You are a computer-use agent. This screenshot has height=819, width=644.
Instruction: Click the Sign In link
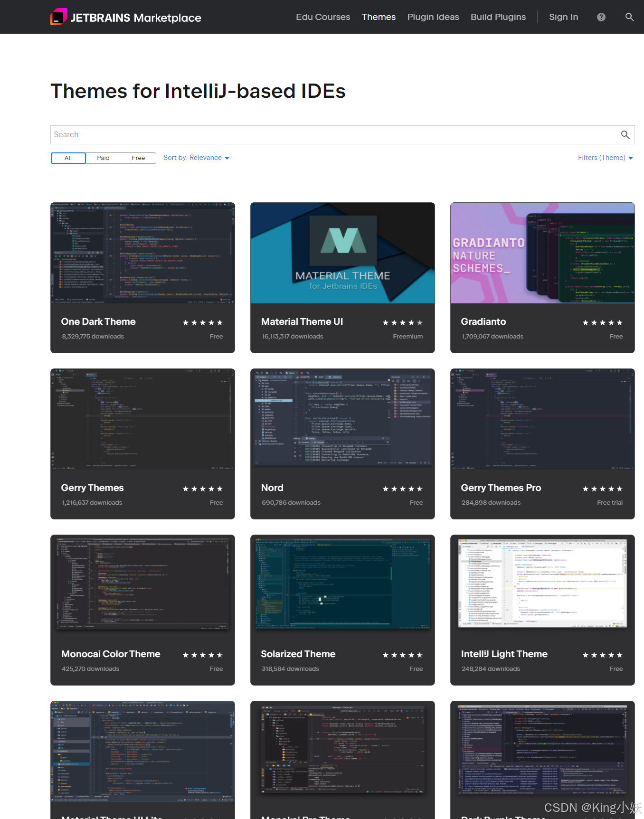(563, 17)
